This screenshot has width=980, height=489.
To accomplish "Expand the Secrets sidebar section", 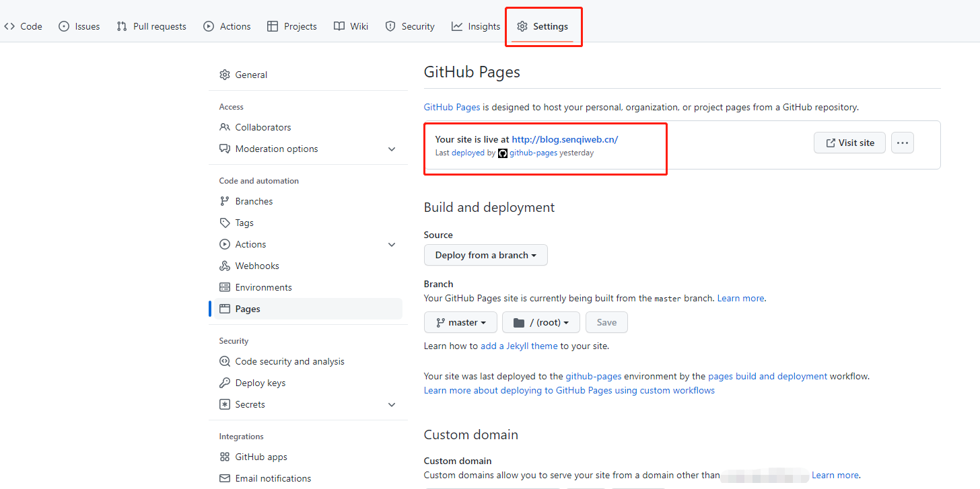I will click(392, 404).
